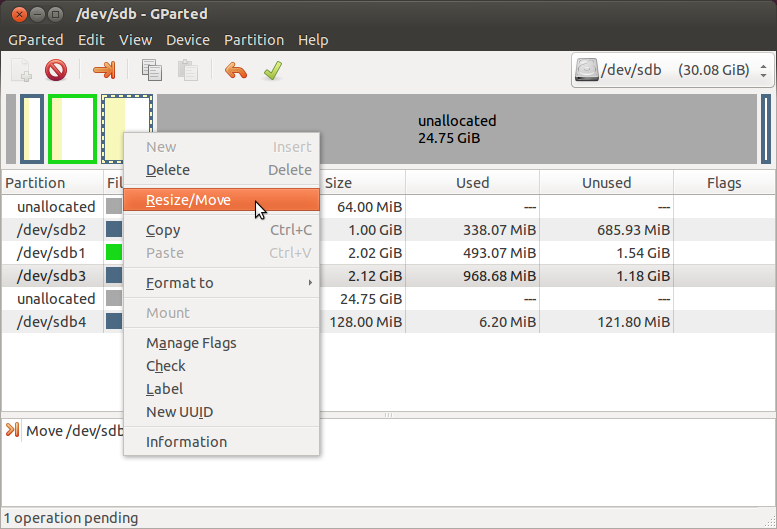Open the GParted menu

[x=36, y=40]
